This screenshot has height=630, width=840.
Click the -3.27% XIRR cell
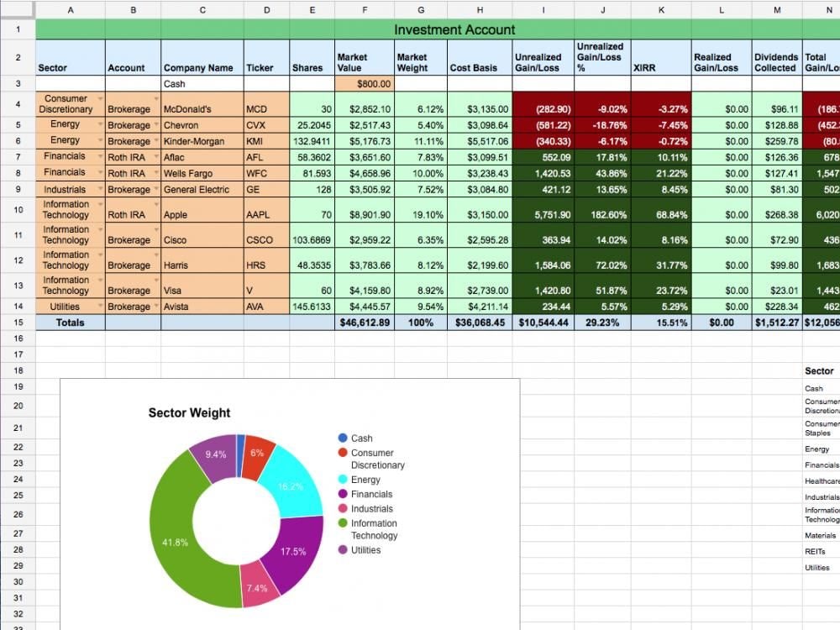tap(661, 106)
